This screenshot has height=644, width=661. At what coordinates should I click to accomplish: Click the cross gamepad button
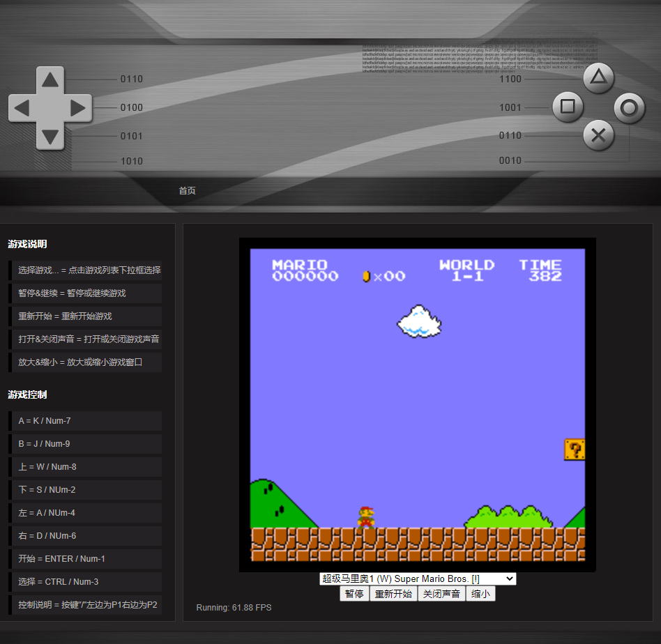tap(598, 136)
